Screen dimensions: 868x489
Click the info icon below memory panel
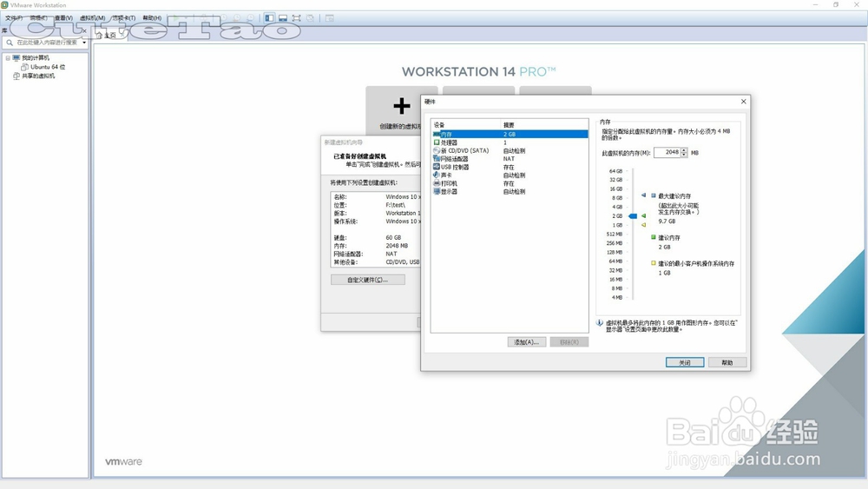pyautogui.click(x=600, y=323)
